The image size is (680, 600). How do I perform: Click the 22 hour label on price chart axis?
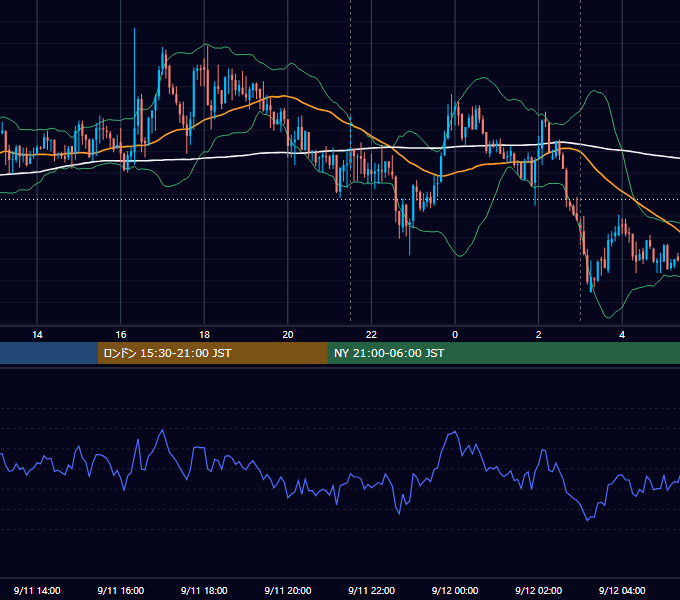371,335
